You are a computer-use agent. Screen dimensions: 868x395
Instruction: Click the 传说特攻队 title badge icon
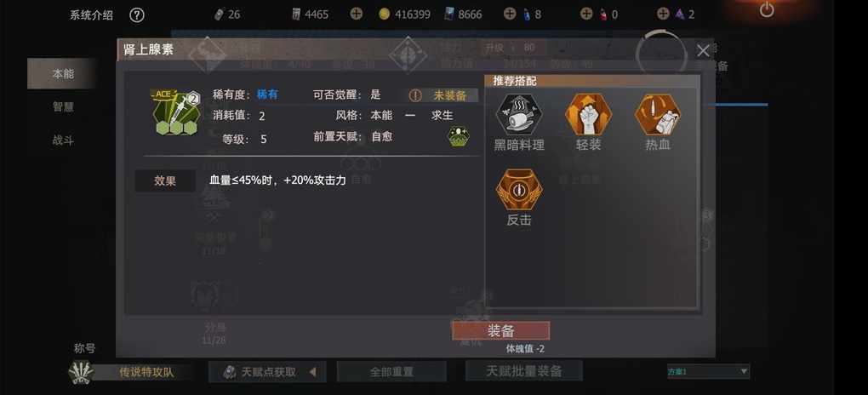(x=81, y=372)
